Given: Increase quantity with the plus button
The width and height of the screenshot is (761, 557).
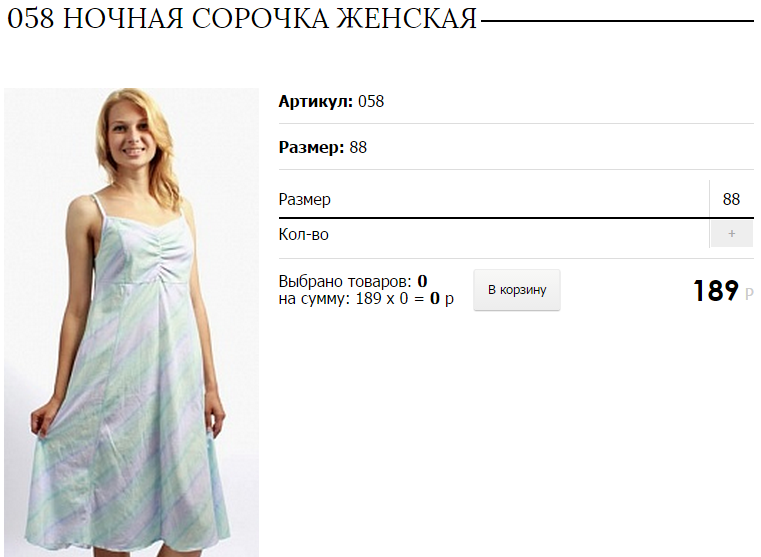Looking at the screenshot, I should point(731,234).
